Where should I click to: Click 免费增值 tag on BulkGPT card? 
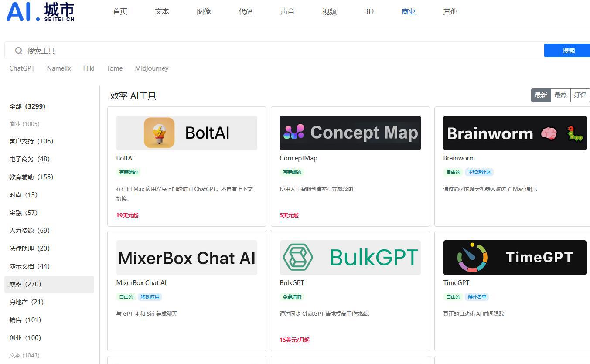[292, 297]
